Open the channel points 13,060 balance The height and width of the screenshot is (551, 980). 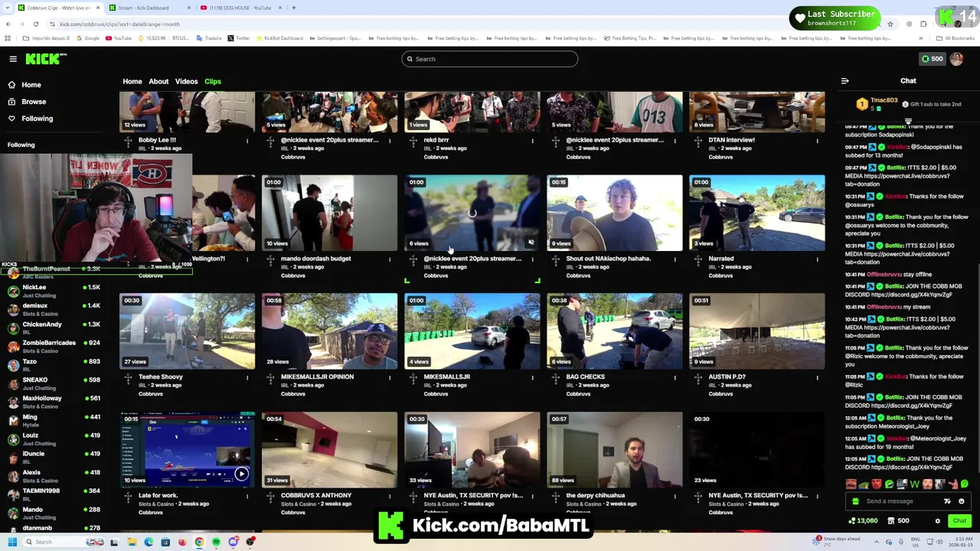click(x=864, y=521)
